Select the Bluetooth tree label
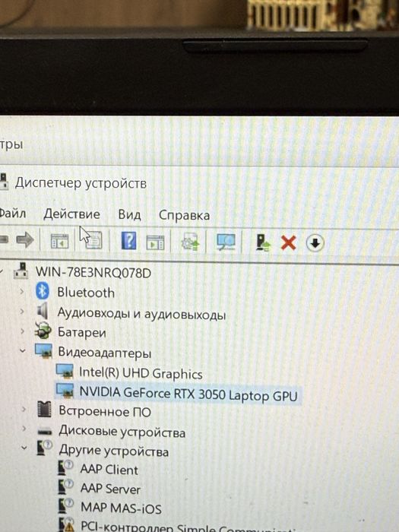 click(86, 292)
